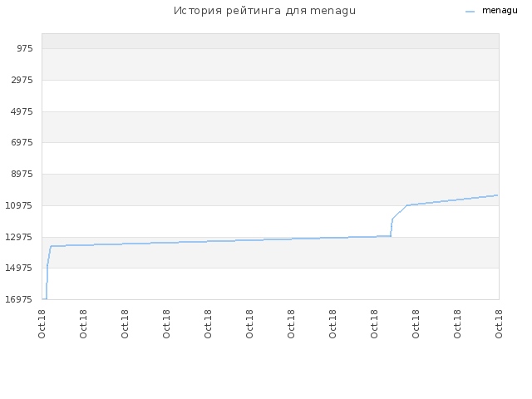This screenshot has width=532, height=399.
Task: Select the 16975 y-axis label
Action: point(19,299)
